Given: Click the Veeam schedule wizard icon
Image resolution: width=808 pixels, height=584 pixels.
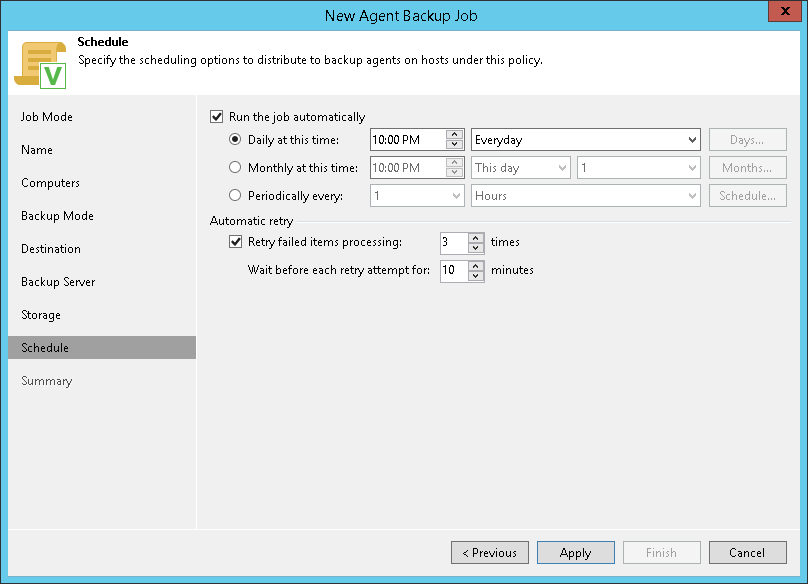Looking at the screenshot, I should click(x=39, y=65).
